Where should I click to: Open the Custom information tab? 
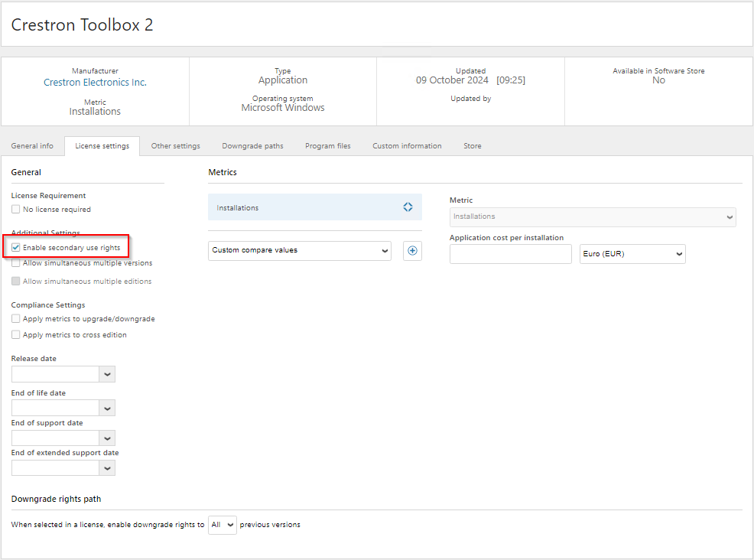pyautogui.click(x=407, y=146)
